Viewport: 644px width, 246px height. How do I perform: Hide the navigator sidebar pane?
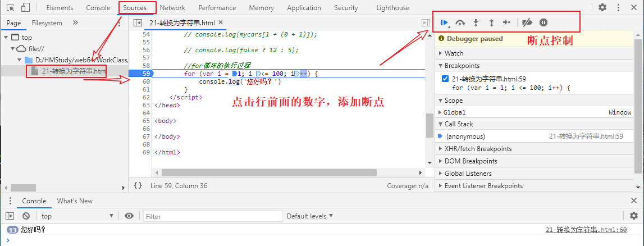pyautogui.click(x=138, y=23)
